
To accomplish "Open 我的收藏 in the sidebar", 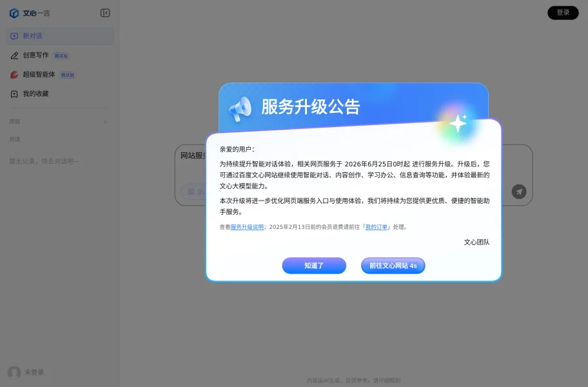I will (60, 94).
